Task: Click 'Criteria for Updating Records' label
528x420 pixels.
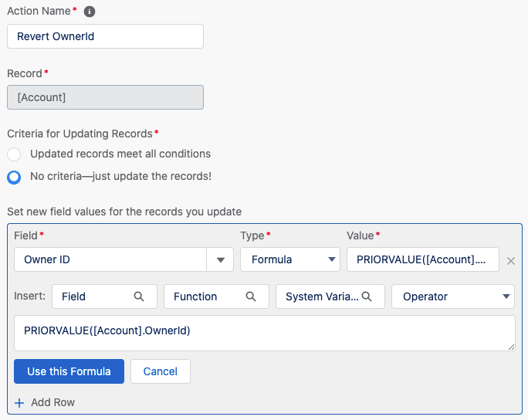Action: coord(80,134)
